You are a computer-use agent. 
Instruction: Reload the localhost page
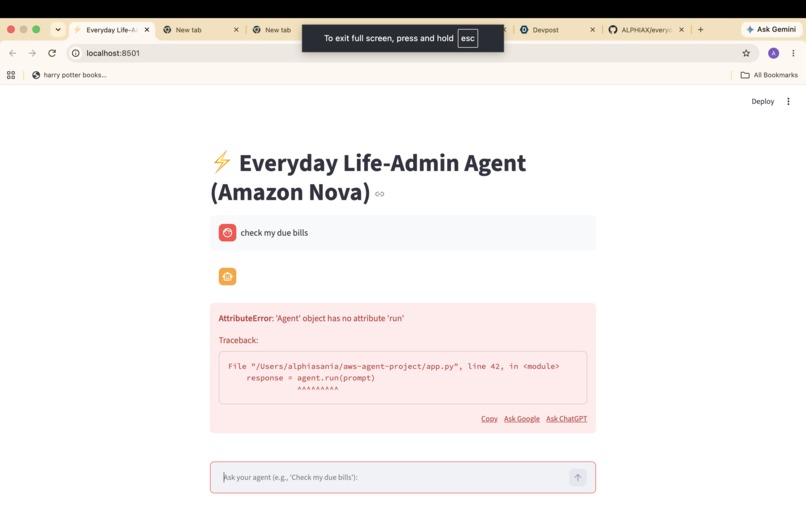coord(52,53)
